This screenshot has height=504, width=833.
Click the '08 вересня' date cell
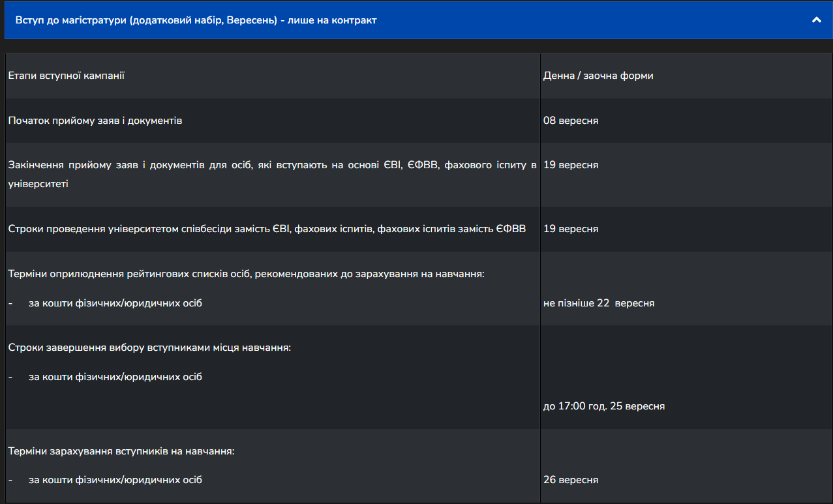571,121
